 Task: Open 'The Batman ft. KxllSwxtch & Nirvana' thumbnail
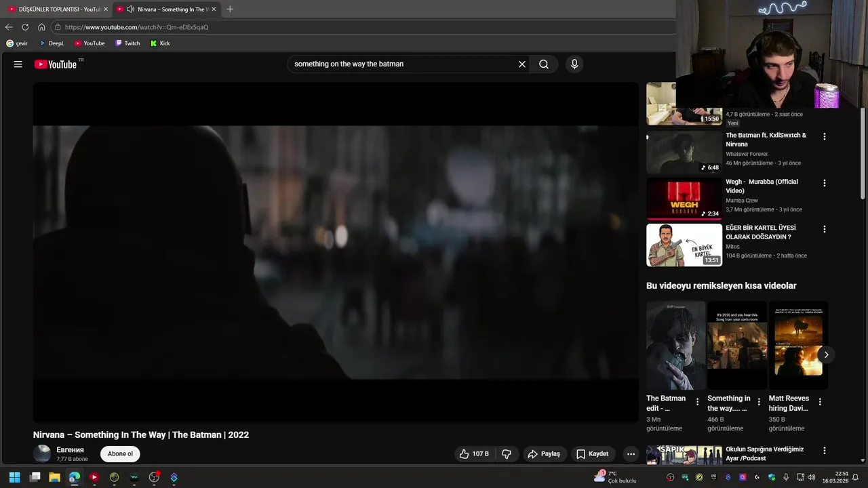(x=684, y=152)
